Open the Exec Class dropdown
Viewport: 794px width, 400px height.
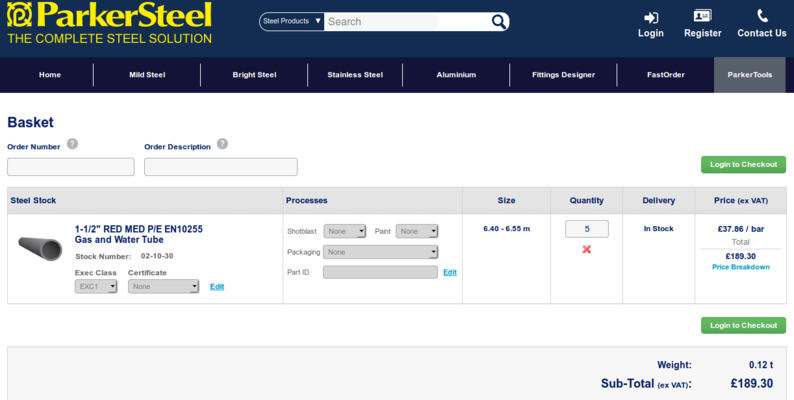(x=96, y=287)
